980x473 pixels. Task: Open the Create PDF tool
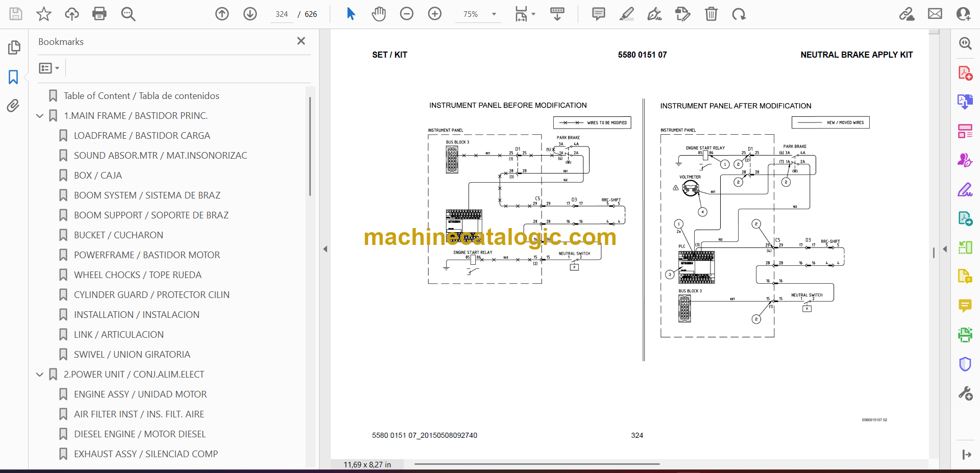coord(965,73)
